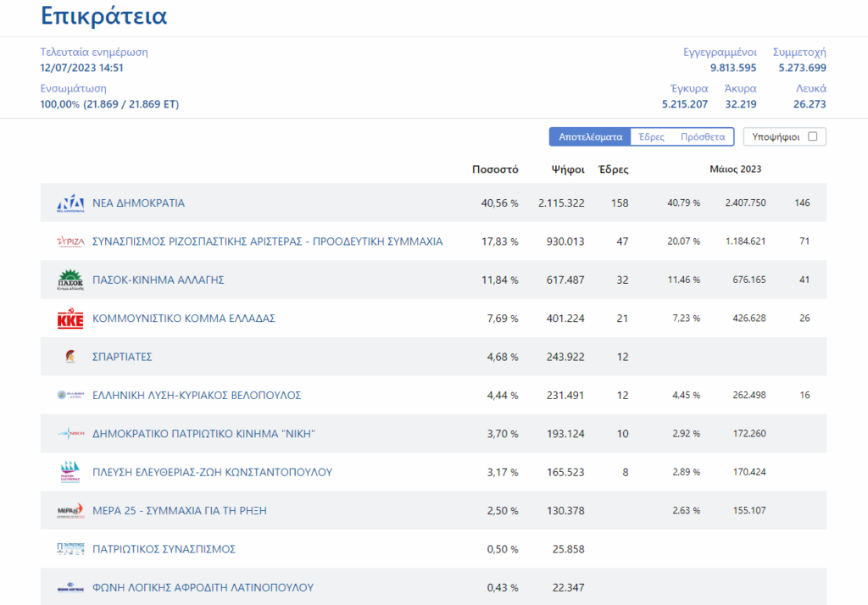
Task: Click the ΝΙΚΗ party logo
Action: point(70,434)
